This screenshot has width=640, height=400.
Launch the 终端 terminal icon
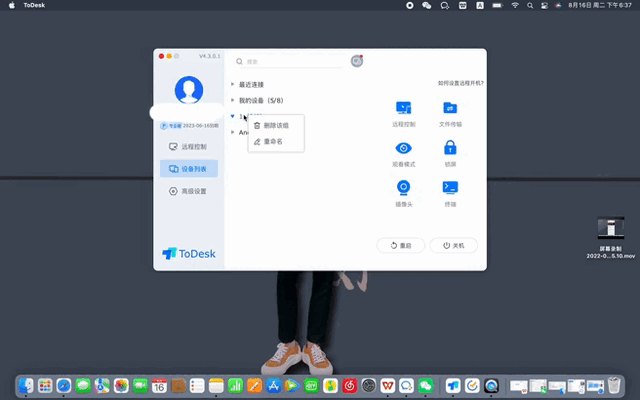pyautogui.click(x=450, y=187)
